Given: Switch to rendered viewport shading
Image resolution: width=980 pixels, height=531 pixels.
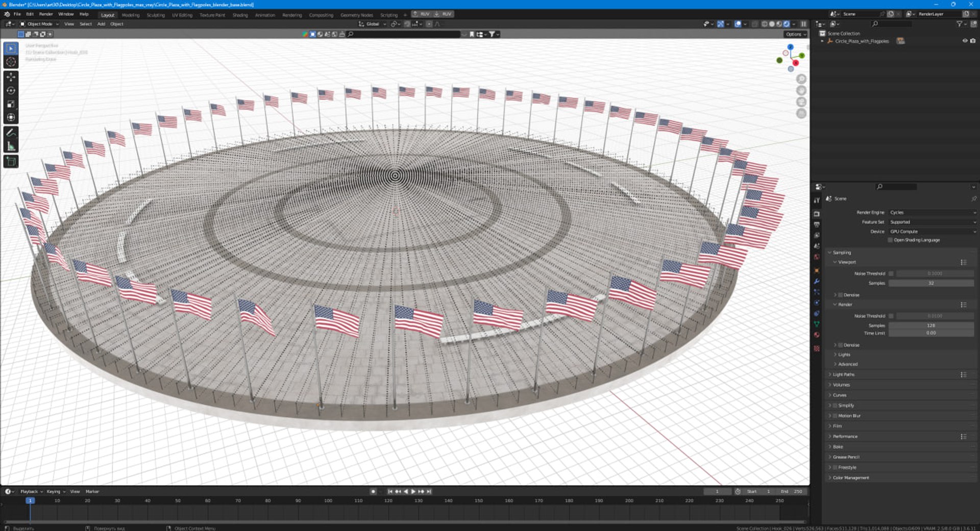Looking at the screenshot, I should pyautogui.click(x=787, y=24).
